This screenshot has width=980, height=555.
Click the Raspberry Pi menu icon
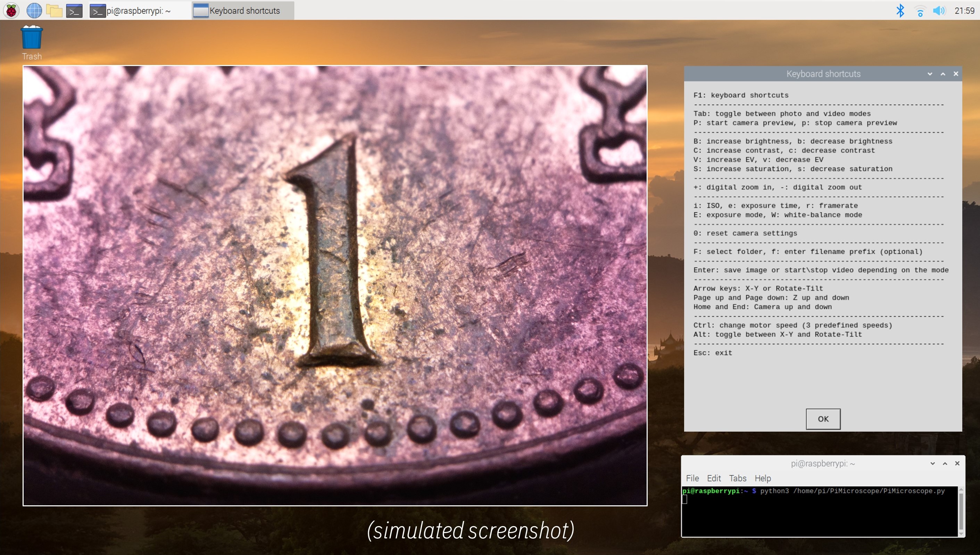10,9
